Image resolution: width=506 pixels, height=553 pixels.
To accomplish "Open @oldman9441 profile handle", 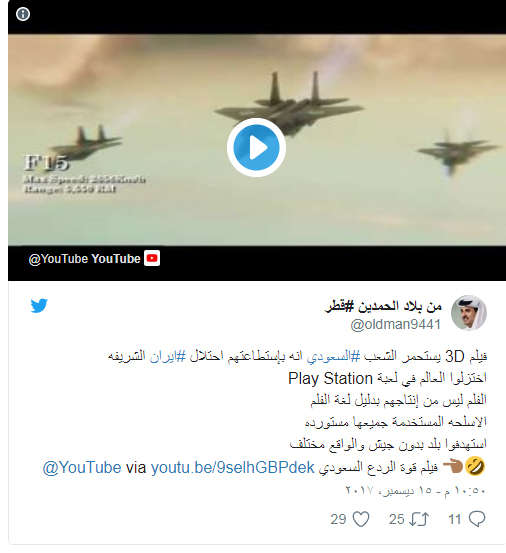I will point(396,324).
